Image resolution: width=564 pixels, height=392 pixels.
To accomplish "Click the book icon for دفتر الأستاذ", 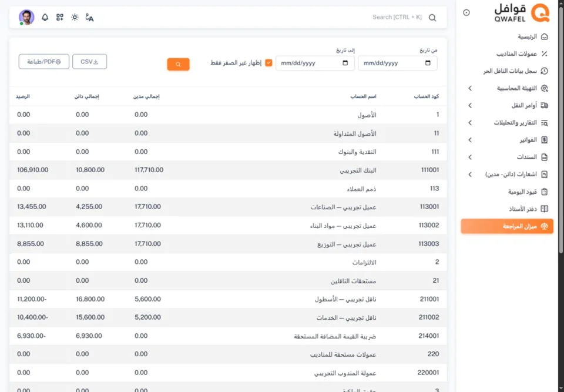I will [544, 209].
